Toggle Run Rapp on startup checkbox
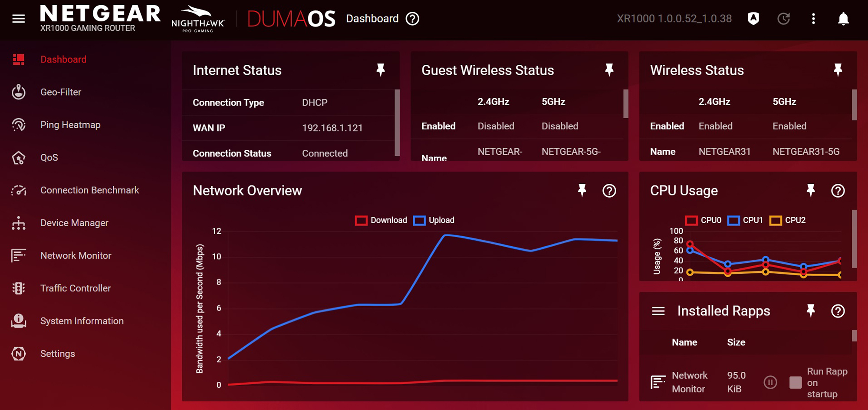This screenshot has width=868, height=410. [x=795, y=382]
